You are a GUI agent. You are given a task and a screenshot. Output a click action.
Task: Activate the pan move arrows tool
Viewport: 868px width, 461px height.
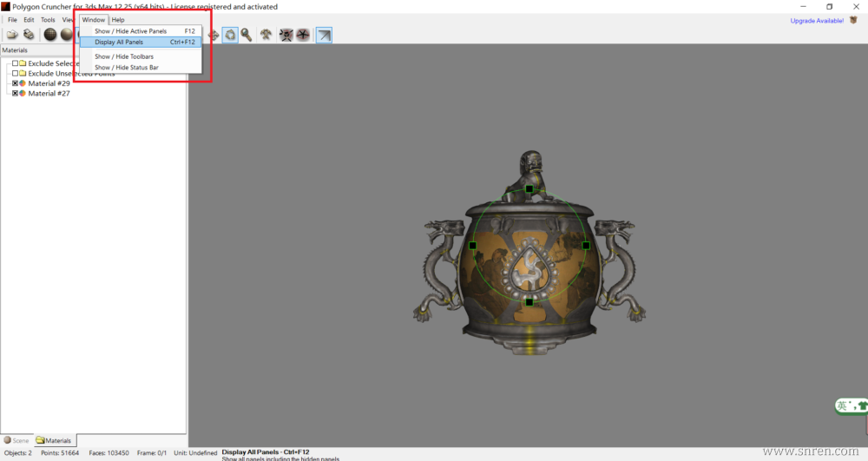(x=214, y=36)
